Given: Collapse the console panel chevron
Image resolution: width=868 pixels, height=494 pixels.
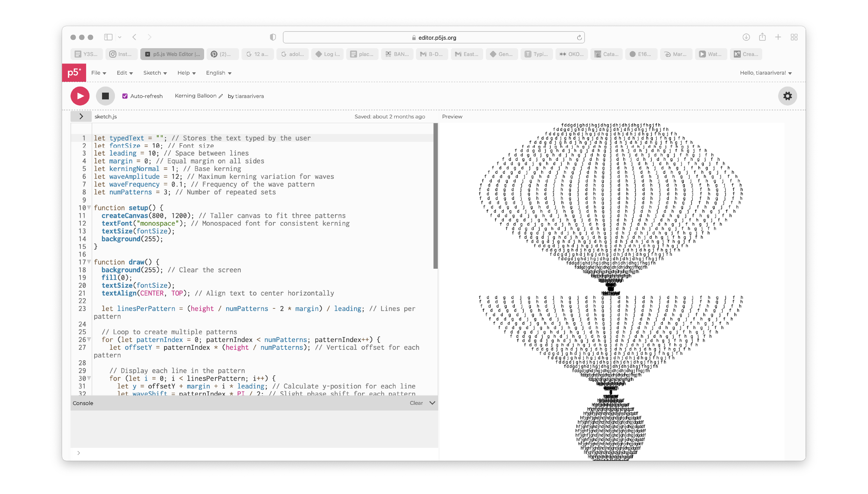Looking at the screenshot, I should 432,403.
